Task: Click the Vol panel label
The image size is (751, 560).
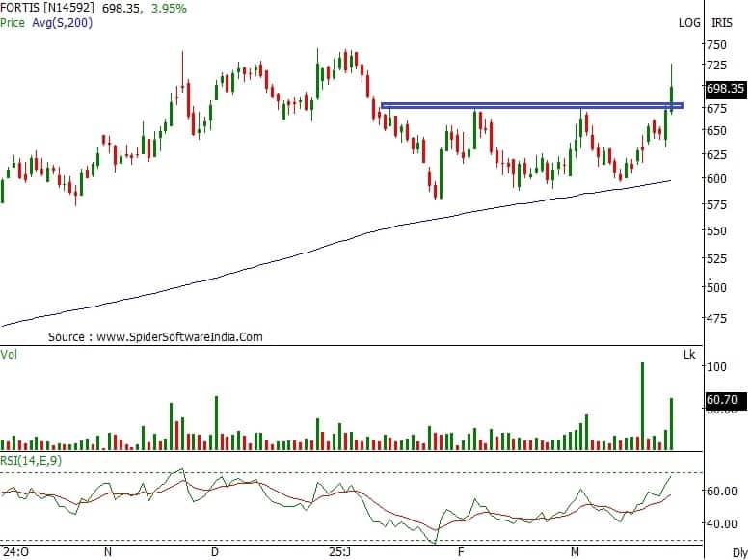Action: 10,354
